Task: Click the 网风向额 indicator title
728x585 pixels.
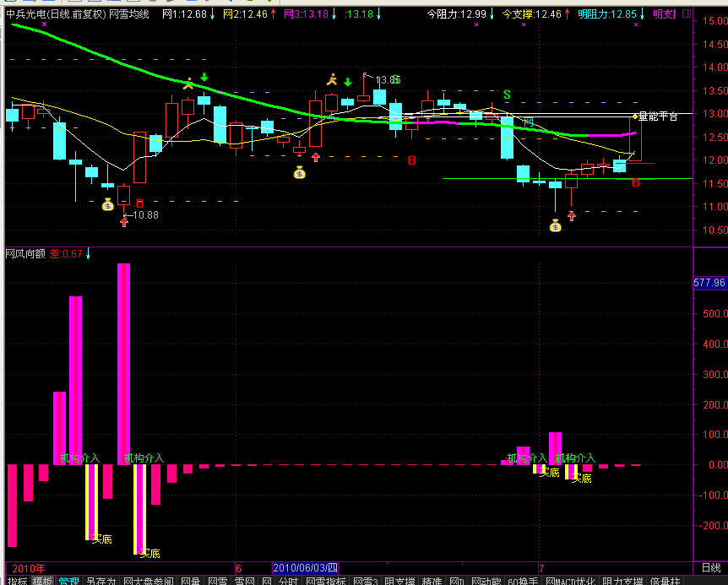Action: pos(25,254)
